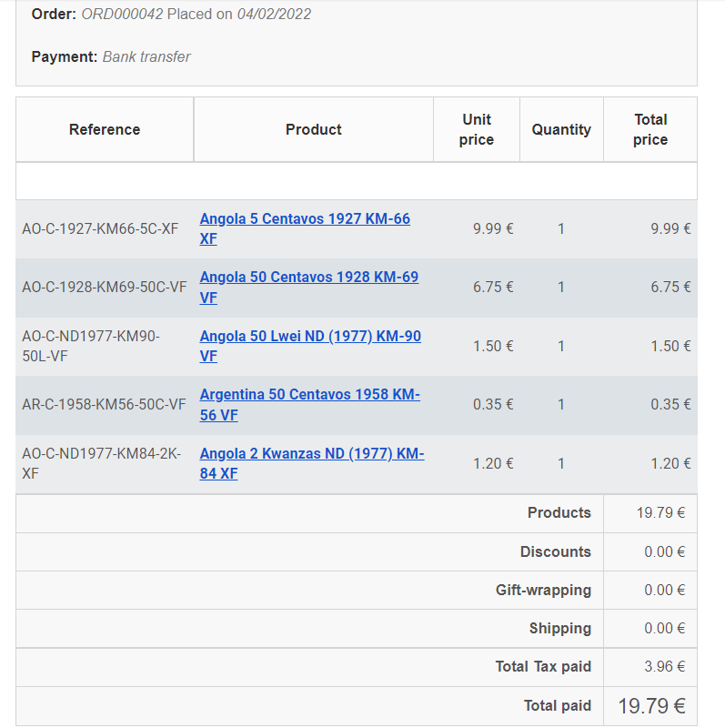Select reference AO-C-ND1977-KM90-50L-VF
This screenshot has height=728, width=725.
point(91,346)
